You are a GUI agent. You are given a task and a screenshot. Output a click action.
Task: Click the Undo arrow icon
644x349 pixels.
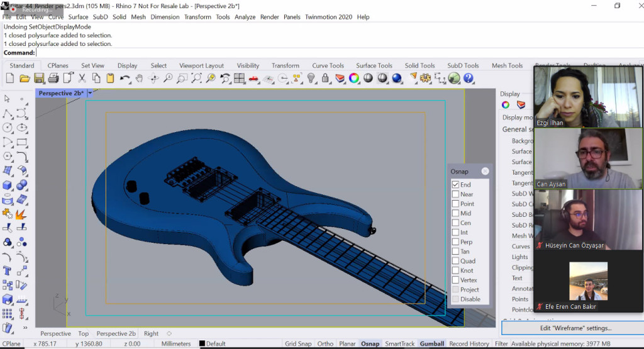pyautogui.click(x=125, y=79)
